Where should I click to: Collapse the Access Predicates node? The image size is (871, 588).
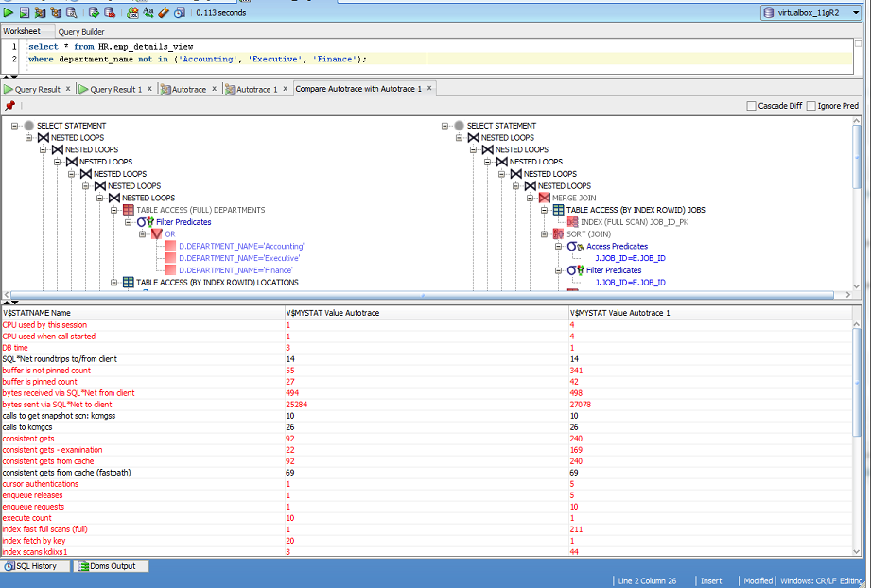tap(558, 247)
